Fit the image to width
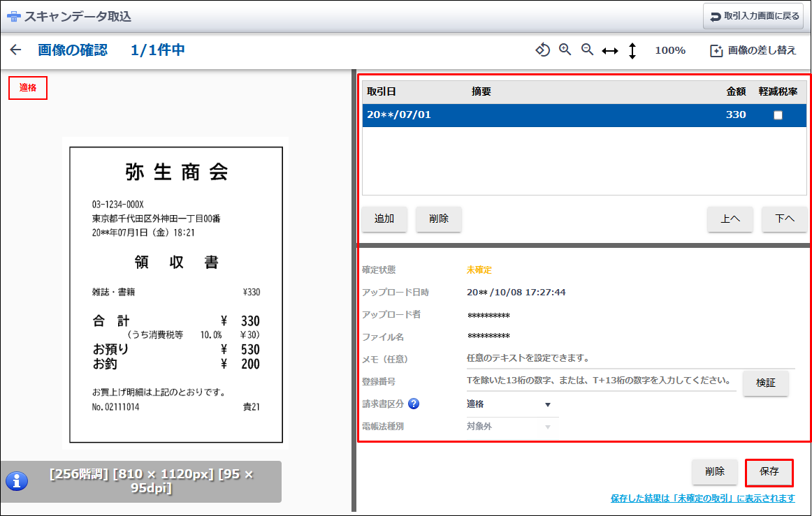 pyautogui.click(x=610, y=50)
